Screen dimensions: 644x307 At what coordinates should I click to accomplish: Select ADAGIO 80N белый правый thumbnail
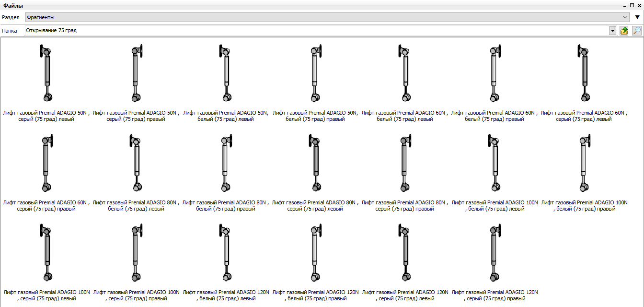(226, 163)
